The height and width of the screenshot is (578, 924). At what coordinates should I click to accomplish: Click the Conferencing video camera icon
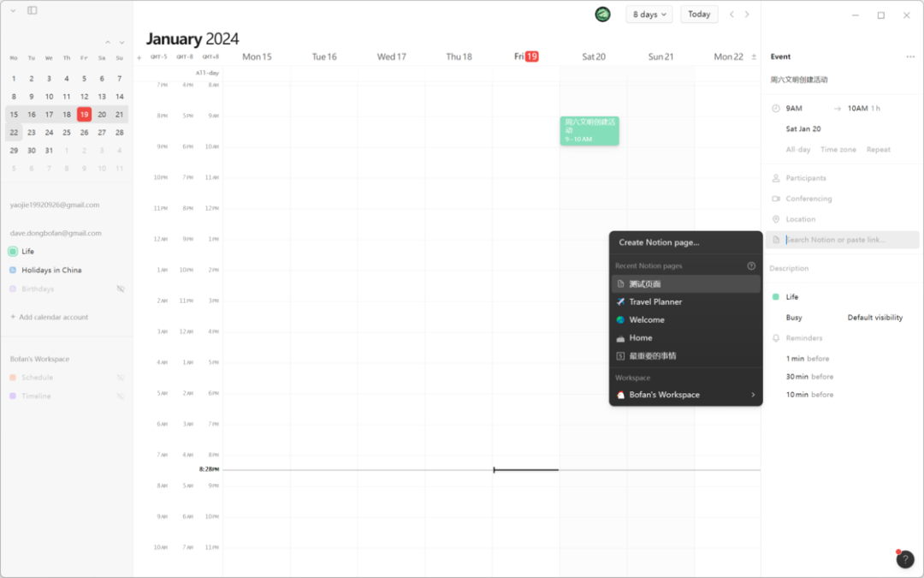click(776, 199)
